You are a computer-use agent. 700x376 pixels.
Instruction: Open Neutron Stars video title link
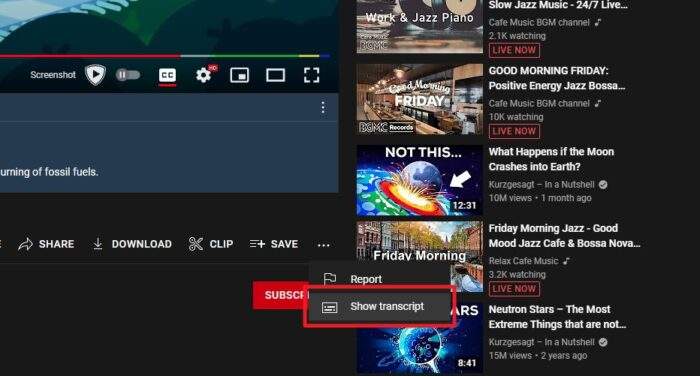[x=557, y=317]
